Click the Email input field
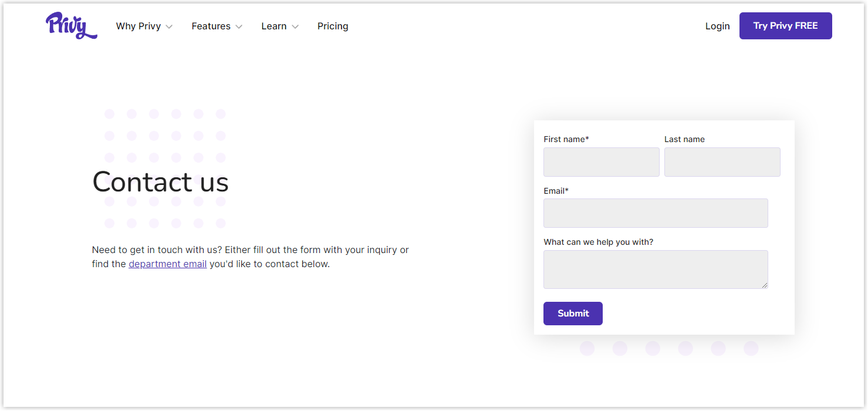 [656, 213]
